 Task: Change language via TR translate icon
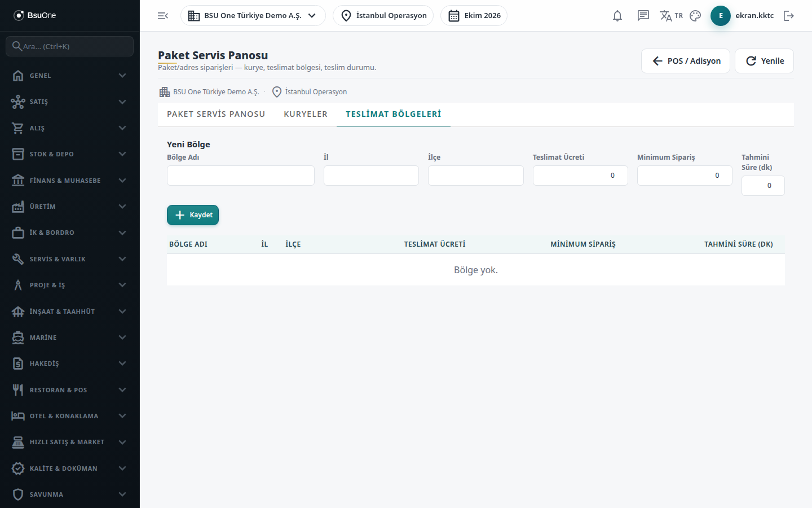tap(671, 16)
